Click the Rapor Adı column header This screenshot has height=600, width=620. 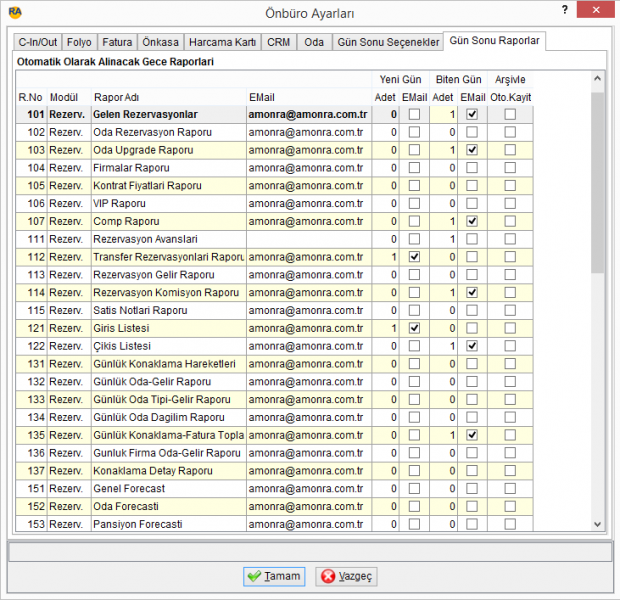coord(116,97)
